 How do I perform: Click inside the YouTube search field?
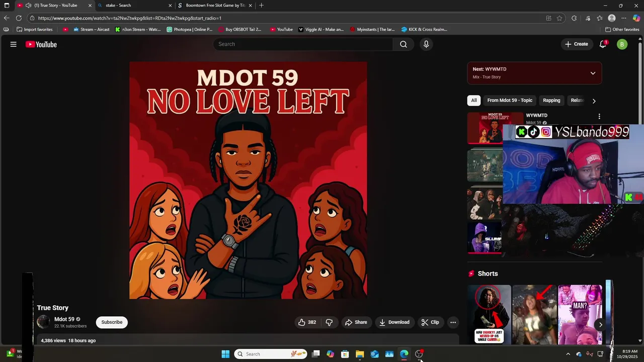click(x=303, y=44)
